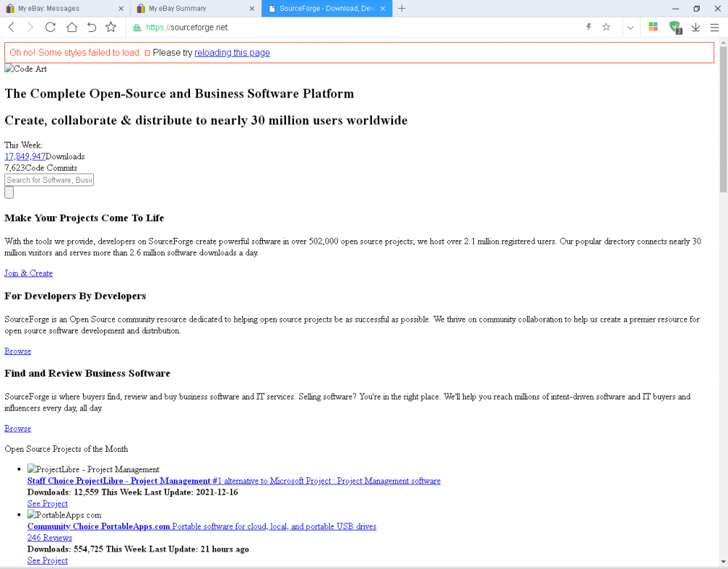Click the undo/restore closed tab icon

tap(92, 27)
